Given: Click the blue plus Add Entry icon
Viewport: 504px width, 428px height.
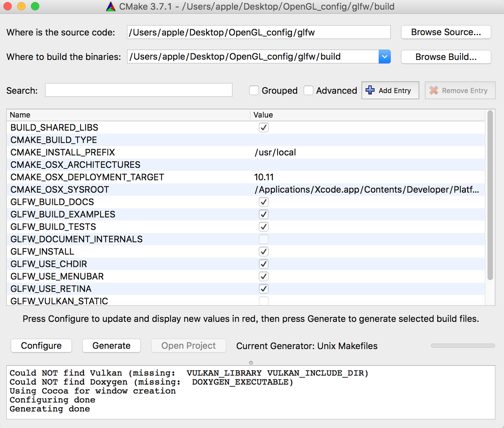Looking at the screenshot, I should (370, 90).
